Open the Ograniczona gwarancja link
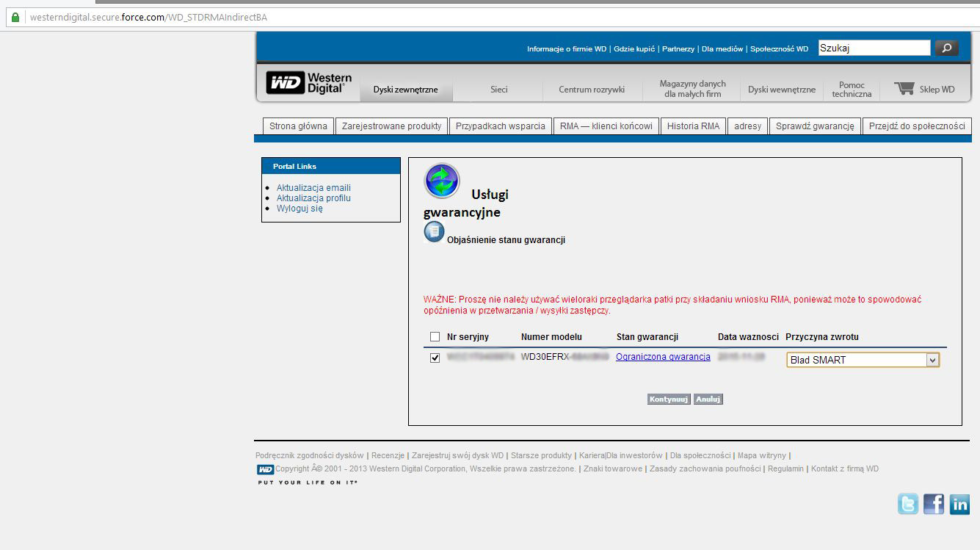Viewport: 980px width, 550px height. (663, 357)
